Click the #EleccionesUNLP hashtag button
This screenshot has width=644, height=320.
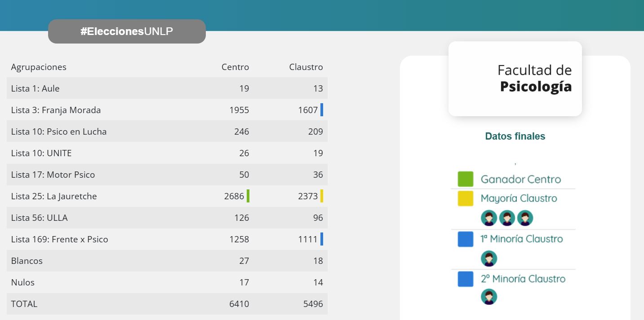point(127,31)
